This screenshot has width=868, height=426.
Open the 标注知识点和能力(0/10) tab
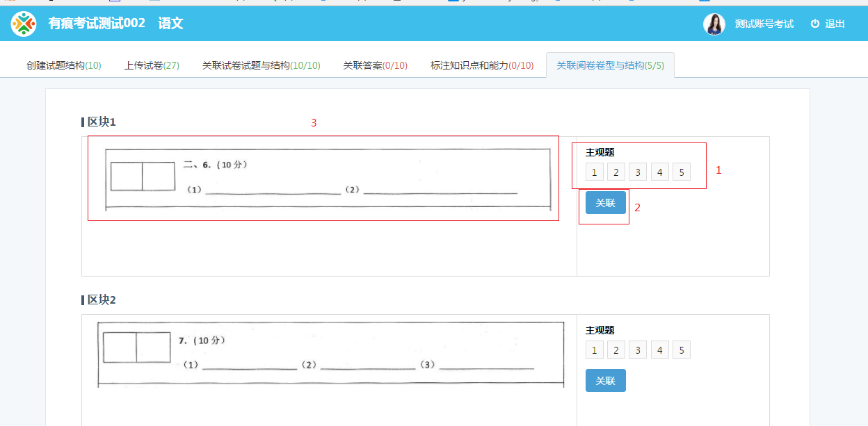(482, 65)
